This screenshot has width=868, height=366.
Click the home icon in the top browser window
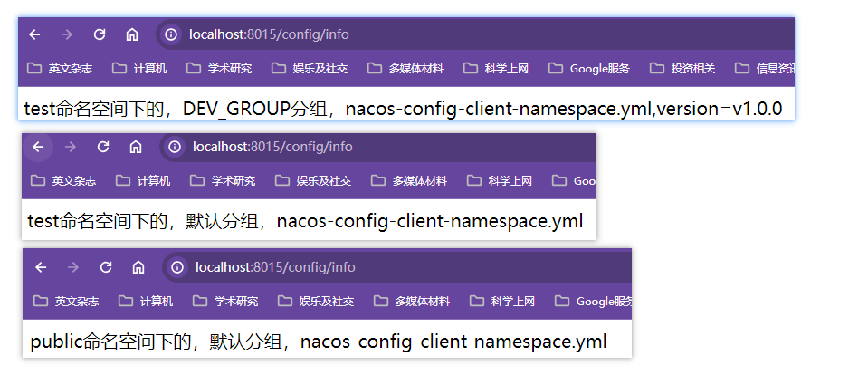[132, 34]
